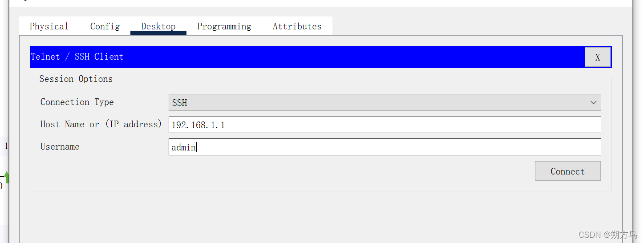The width and height of the screenshot is (644, 243).
Task: Click the Host Name or (IP address) label
Action: pyautogui.click(x=101, y=124)
